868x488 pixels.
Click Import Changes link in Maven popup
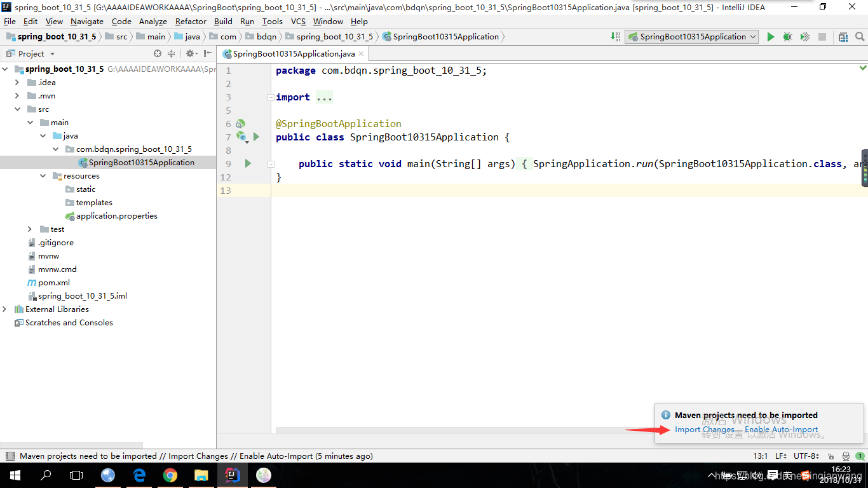click(x=704, y=430)
